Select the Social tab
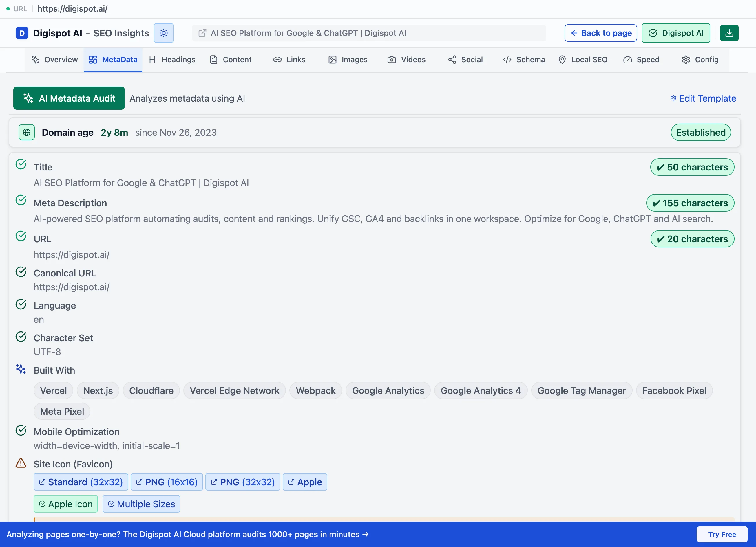This screenshot has width=756, height=547. coord(465,60)
